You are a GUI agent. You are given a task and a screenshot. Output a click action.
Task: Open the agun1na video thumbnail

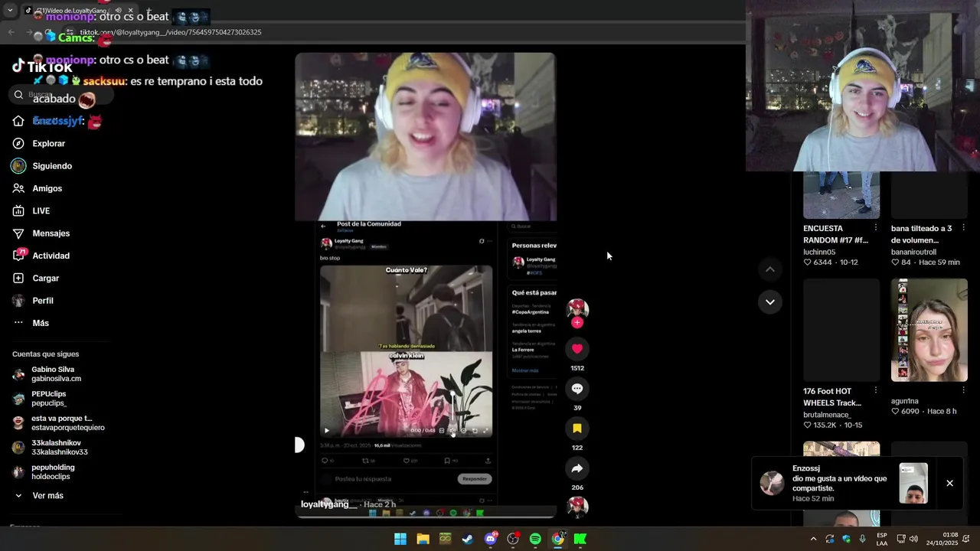click(929, 330)
